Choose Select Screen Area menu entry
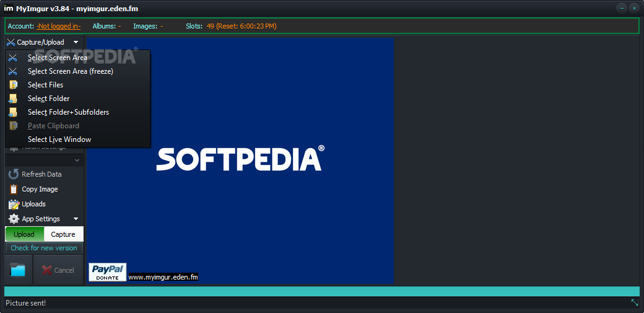The height and width of the screenshot is (313, 644). (x=77, y=58)
